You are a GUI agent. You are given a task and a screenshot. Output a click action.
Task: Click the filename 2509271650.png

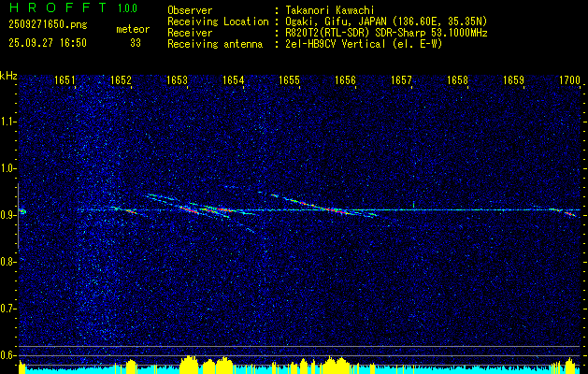point(48,24)
